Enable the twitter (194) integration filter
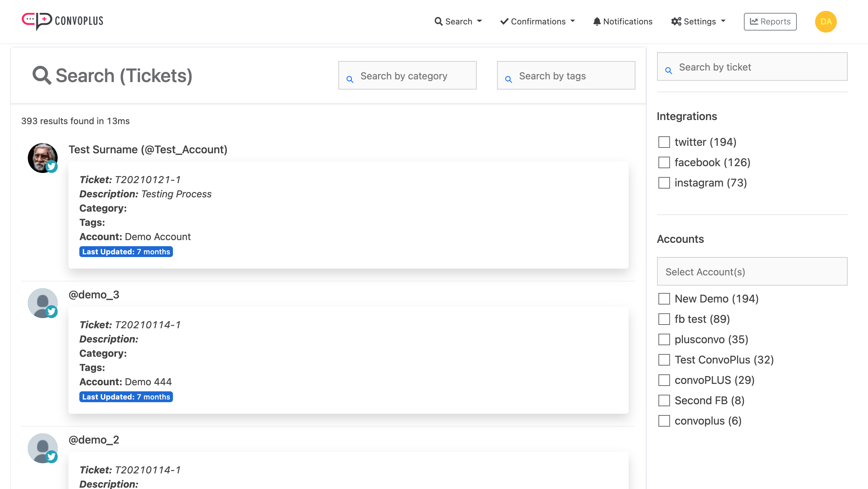Screen dimensions: 868x489 [x=664, y=142]
